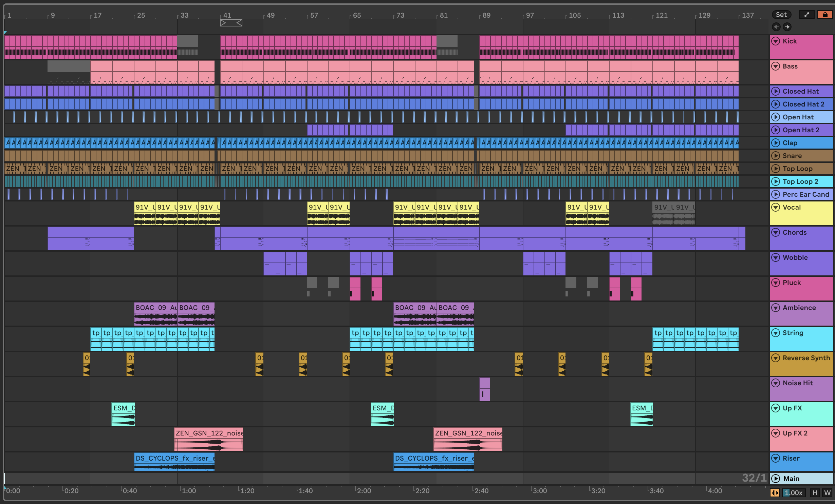Click the Set locator button
Screen dimensions: 835x504
coord(781,15)
